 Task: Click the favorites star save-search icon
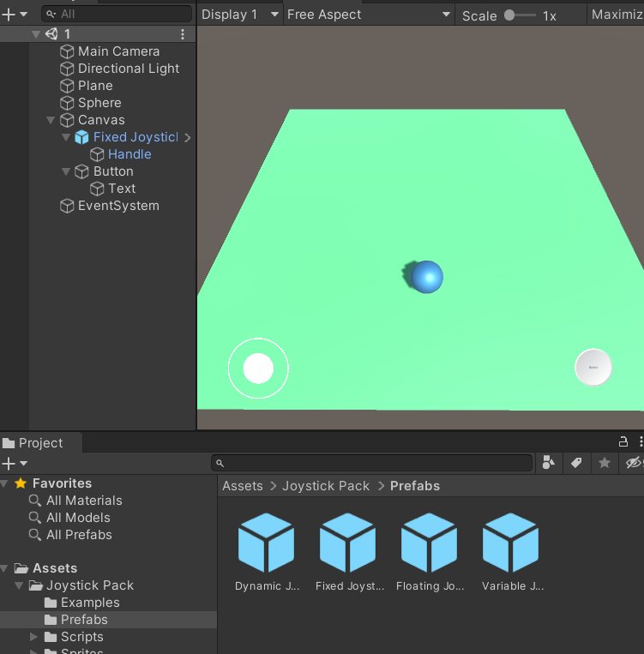tap(605, 463)
